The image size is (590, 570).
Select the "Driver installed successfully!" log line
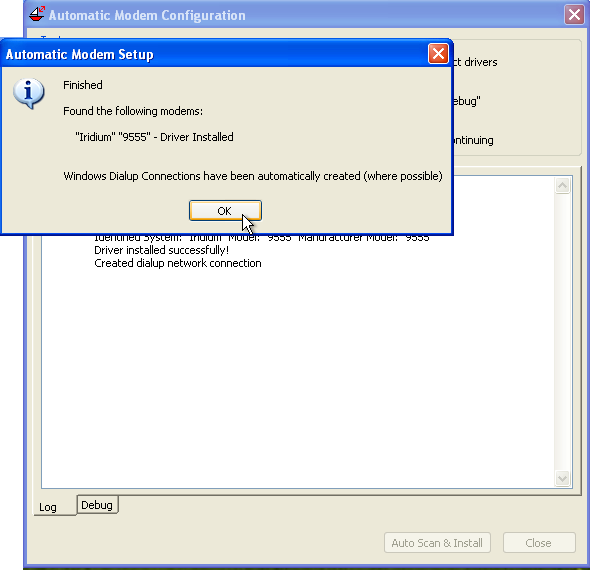(161, 250)
